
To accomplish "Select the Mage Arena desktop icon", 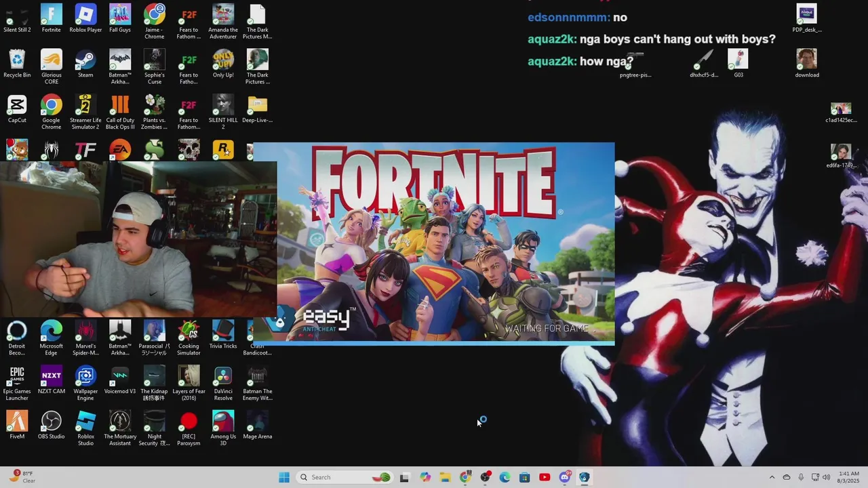I will [258, 425].
